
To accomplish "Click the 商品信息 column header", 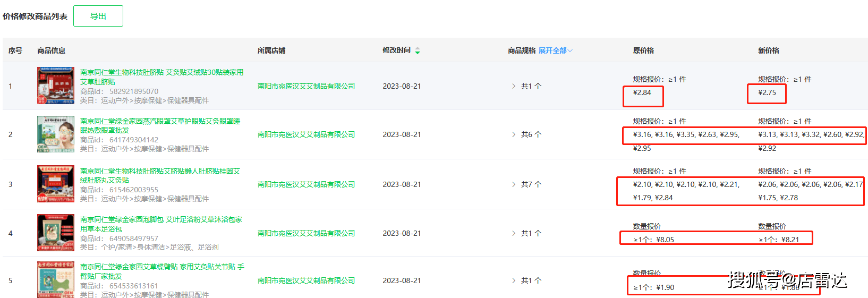I will click(52, 50).
